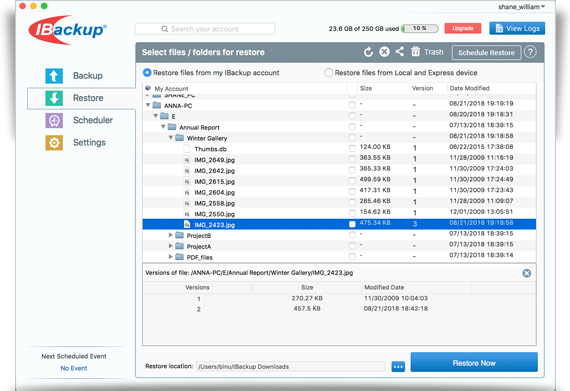Click the IMG_2649.jpg image file icon

click(187, 160)
